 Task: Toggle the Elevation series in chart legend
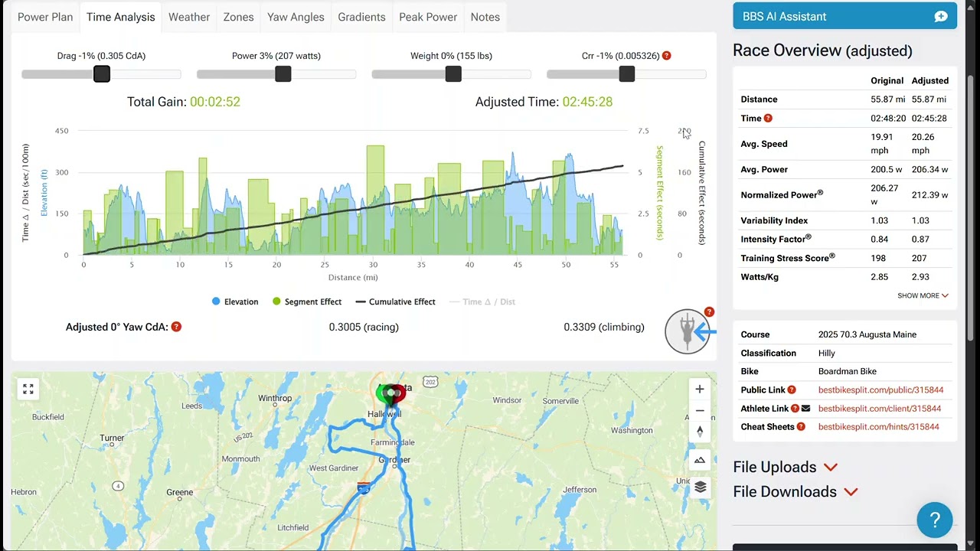tap(235, 302)
